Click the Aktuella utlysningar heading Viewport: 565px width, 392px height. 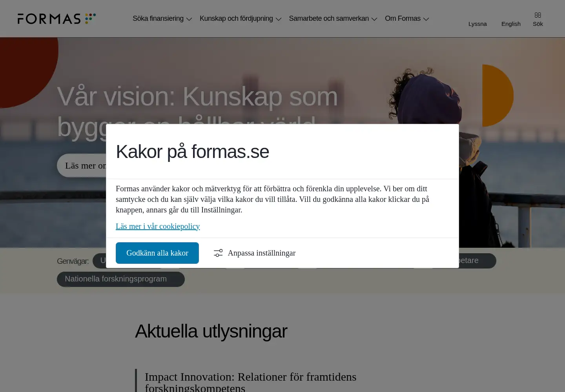pos(211,331)
